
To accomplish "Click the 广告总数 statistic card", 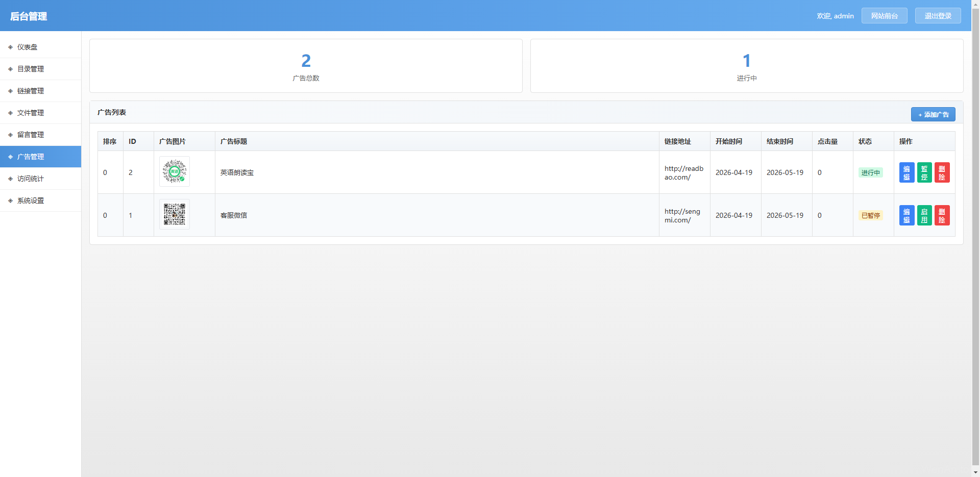I will point(306,66).
